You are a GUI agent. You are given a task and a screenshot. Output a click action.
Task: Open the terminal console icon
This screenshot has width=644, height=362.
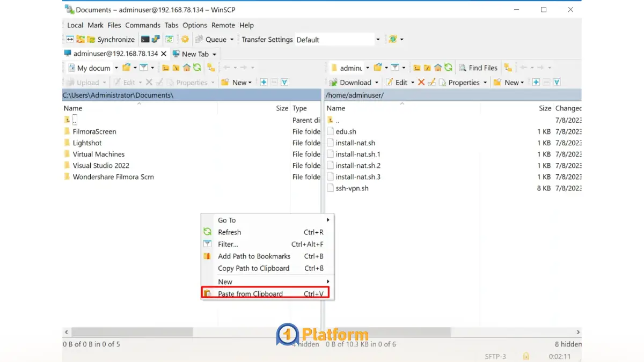pyautogui.click(x=145, y=40)
